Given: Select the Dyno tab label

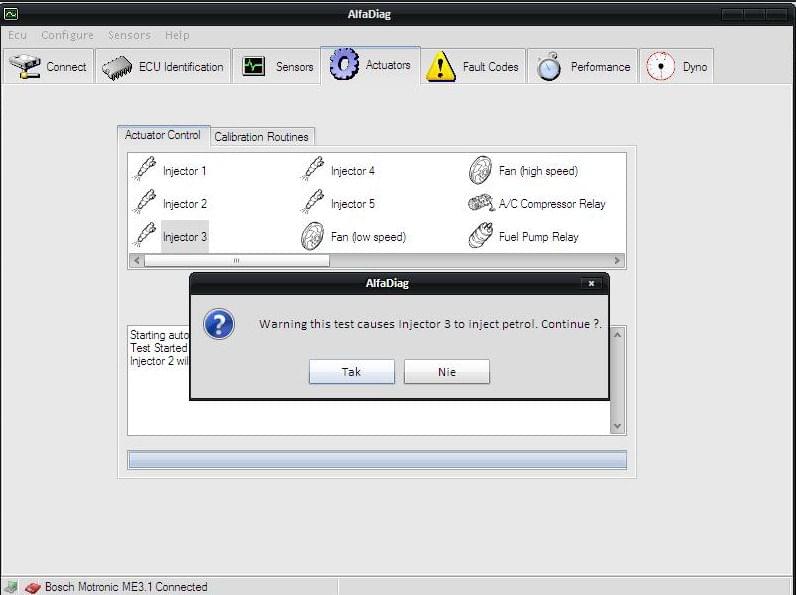Looking at the screenshot, I should click(695, 67).
